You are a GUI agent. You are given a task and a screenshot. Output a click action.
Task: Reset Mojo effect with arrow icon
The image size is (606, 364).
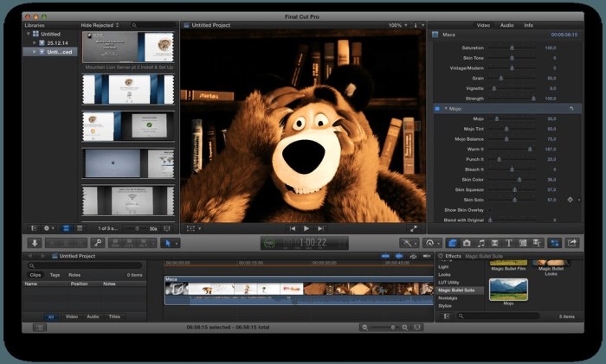pyautogui.click(x=571, y=108)
